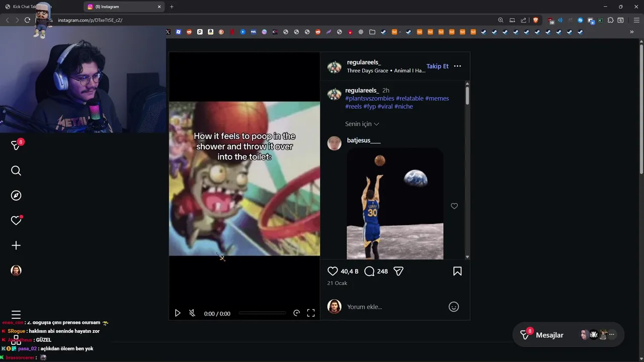This screenshot has height=362, width=644.
Task: Reload the page in browser toolbar
Action: click(x=27, y=20)
